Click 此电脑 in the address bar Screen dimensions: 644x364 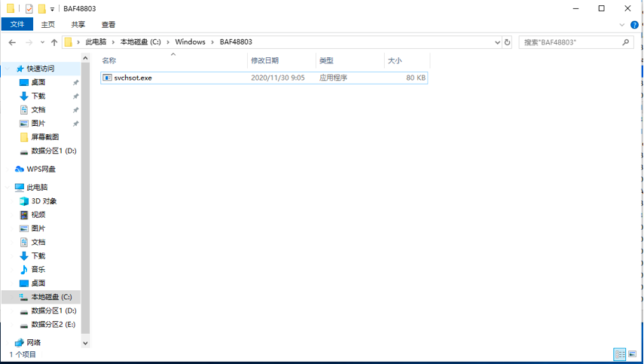96,42
